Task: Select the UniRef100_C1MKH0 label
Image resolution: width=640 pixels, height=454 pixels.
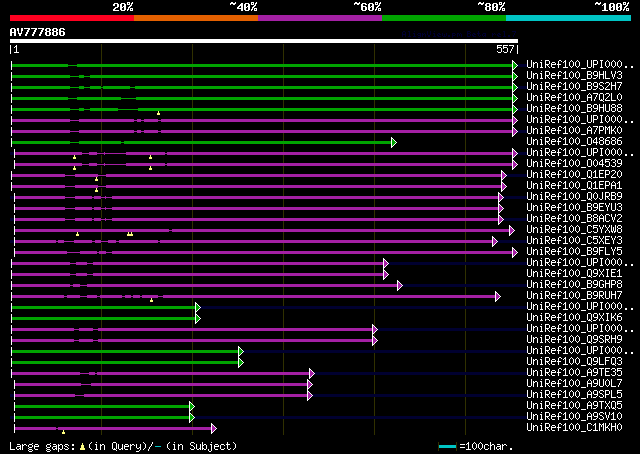Action: [574, 427]
